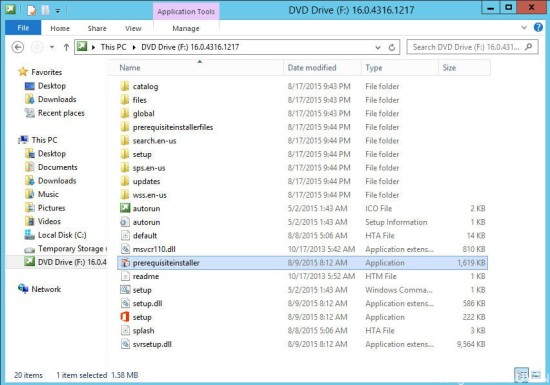Switch to Large icons view in status bar
This screenshot has width=550, height=385.
[x=536, y=375]
